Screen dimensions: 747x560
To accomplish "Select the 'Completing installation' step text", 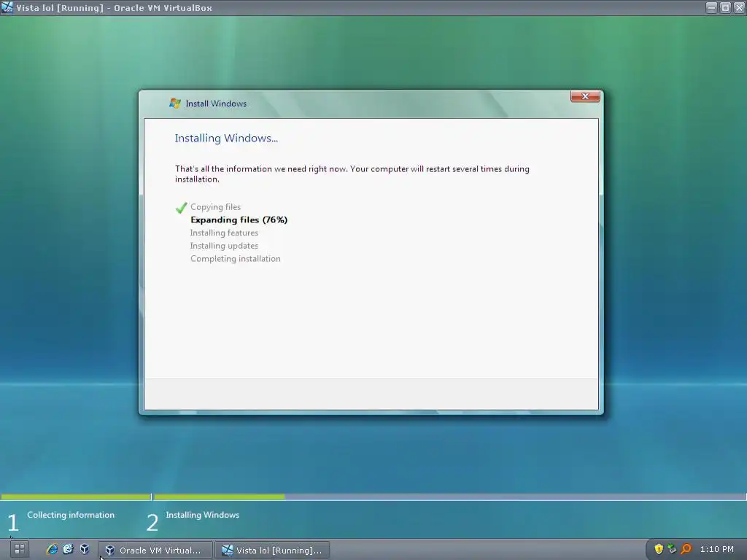I will pos(236,259).
